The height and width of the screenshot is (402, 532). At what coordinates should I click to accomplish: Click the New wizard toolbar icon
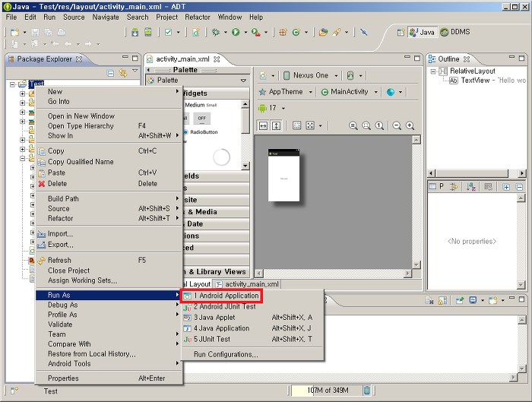tap(14, 32)
